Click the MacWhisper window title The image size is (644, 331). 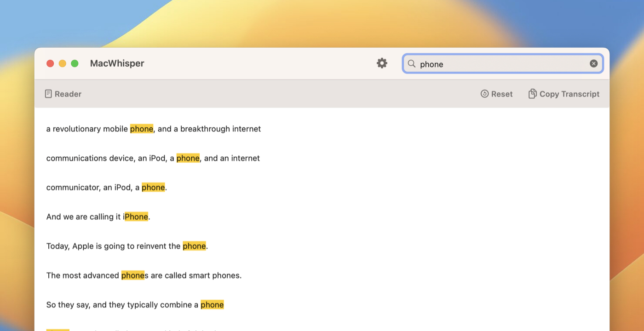tap(117, 63)
